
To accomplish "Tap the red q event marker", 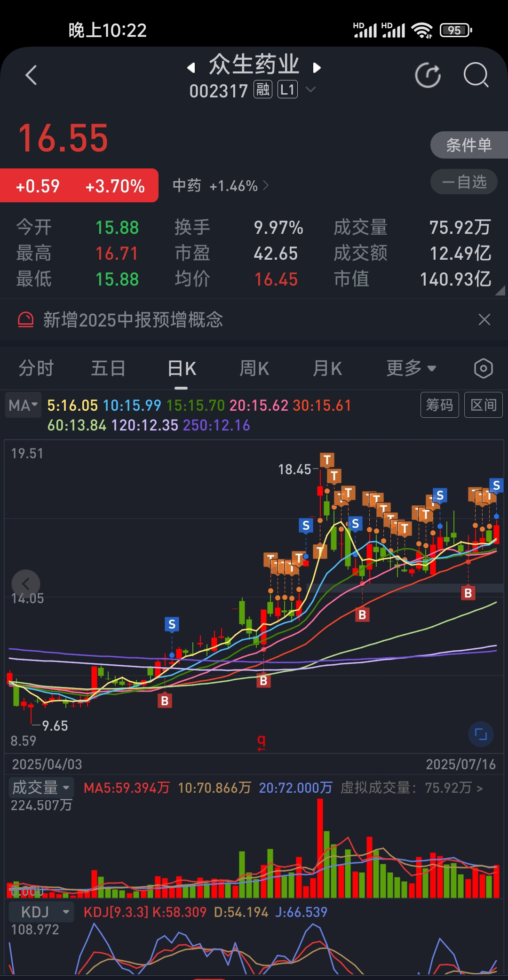I will [262, 742].
